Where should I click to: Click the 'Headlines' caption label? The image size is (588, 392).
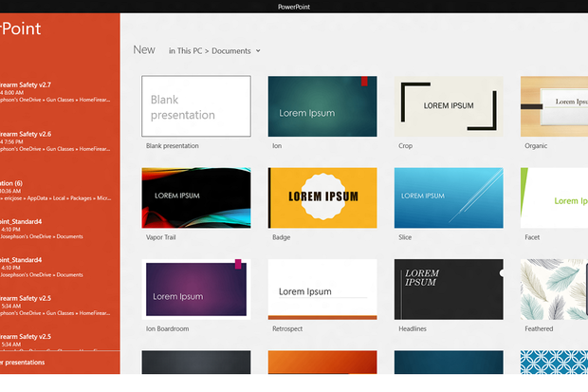(x=413, y=328)
